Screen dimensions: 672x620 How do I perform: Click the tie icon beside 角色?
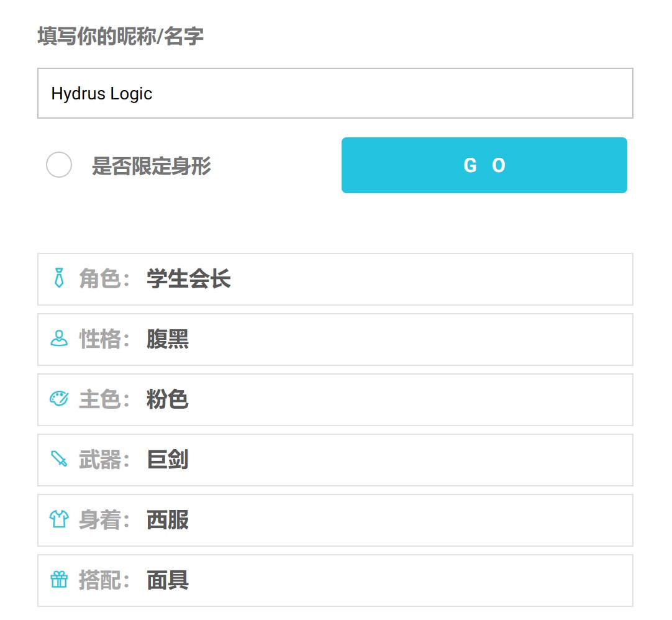click(x=59, y=278)
